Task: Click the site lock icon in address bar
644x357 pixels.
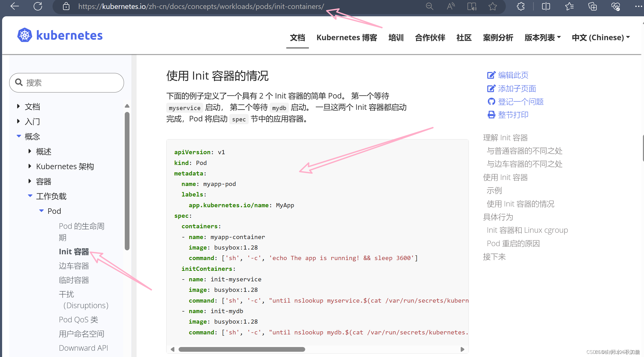Action: pos(66,6)
